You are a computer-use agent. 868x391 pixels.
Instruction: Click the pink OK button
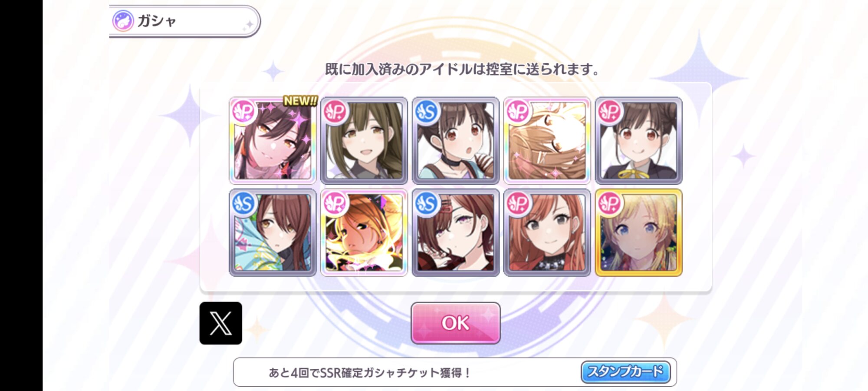tap(456, 323)
